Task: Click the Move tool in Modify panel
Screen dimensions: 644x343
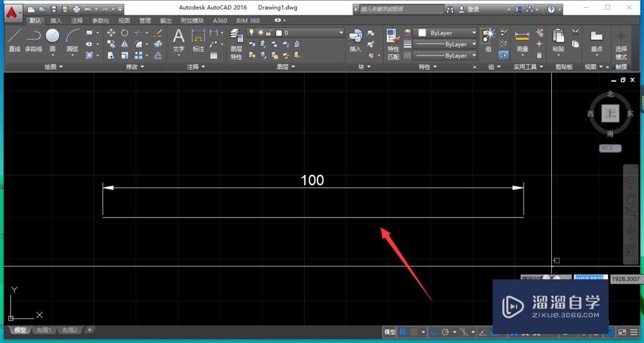Action: click(111, 33)
